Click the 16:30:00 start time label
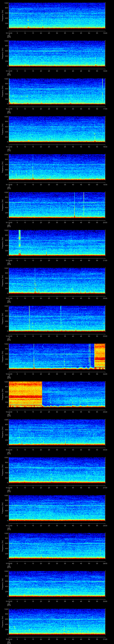 click(x=9, y=639)
